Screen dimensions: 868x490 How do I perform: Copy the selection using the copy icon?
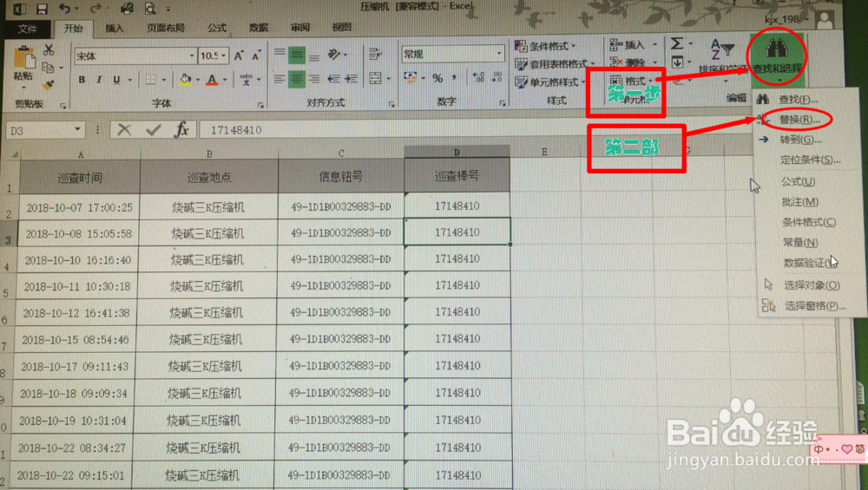48,68
